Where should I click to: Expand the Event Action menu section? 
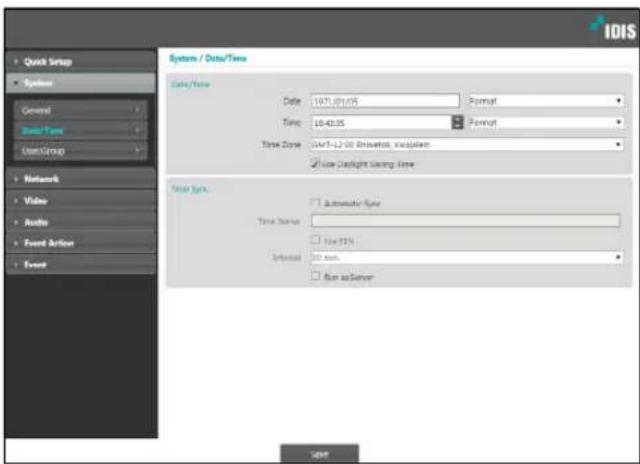pos(81,243)
